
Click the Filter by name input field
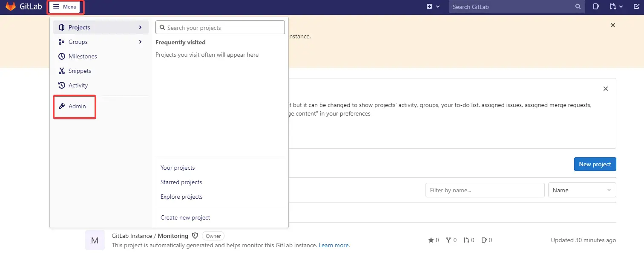(x=485, y=190)
